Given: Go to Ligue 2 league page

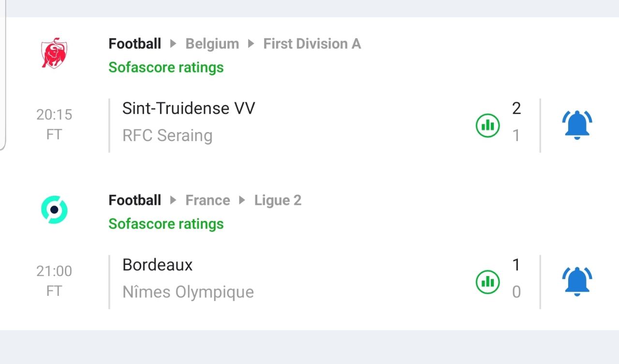Looking at the screenshot, I should (x=278, y=201).
